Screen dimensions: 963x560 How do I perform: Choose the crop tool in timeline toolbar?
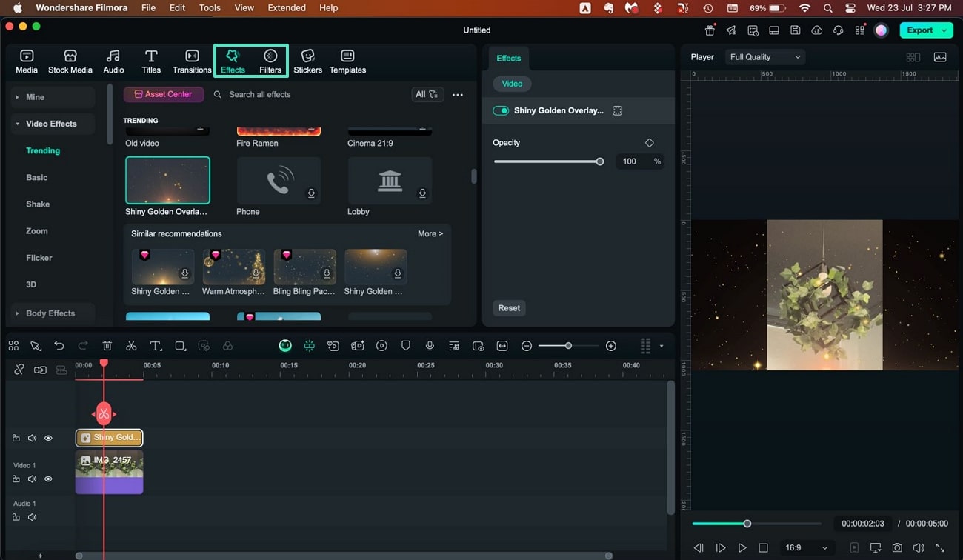click(x=180, y=346)
